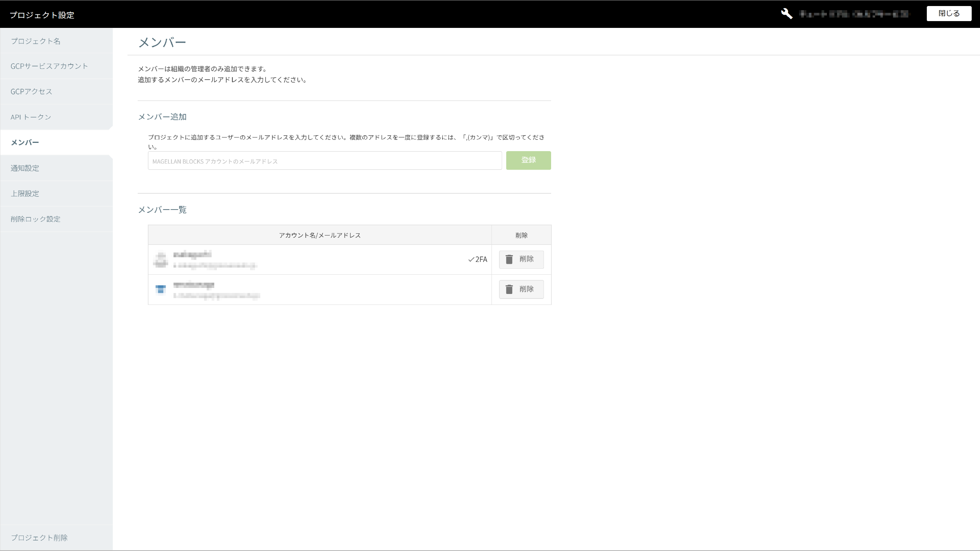Open プロジェクト削除 at the sidebar bottom
The width and height of the screenshot is (980, 551).
(x=56, y=537)
